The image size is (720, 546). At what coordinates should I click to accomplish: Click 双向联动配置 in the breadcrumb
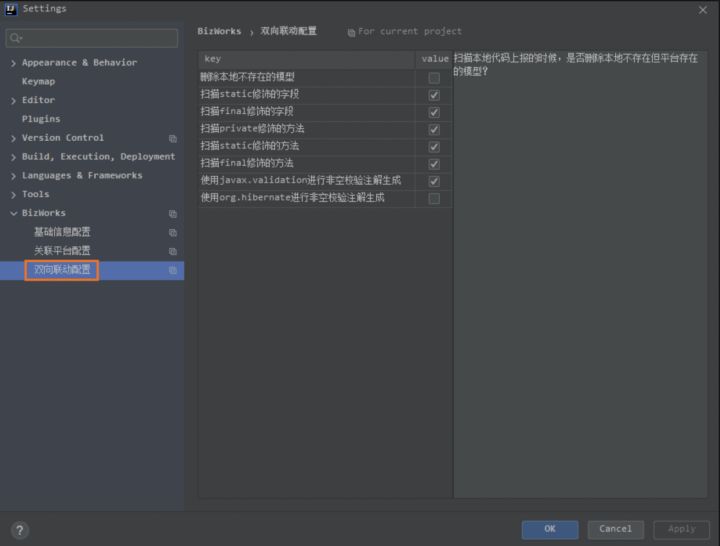tap(288, 31)
